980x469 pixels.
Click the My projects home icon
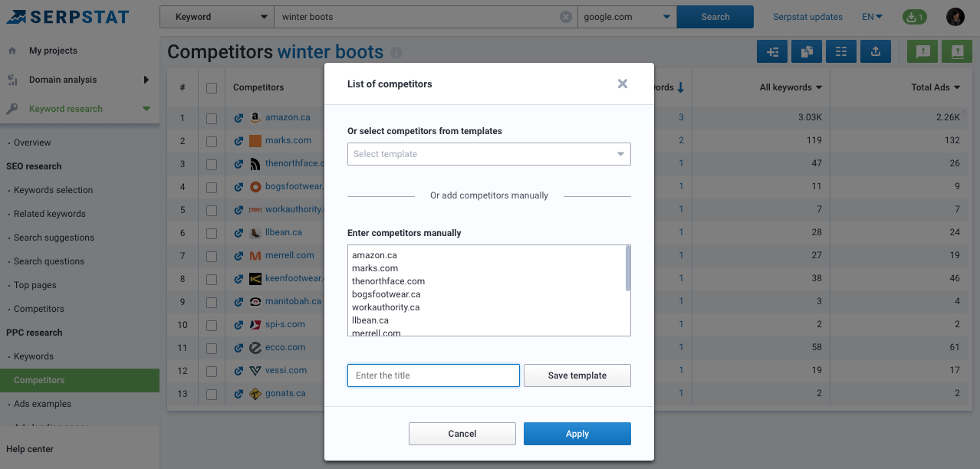coord(12,51)
